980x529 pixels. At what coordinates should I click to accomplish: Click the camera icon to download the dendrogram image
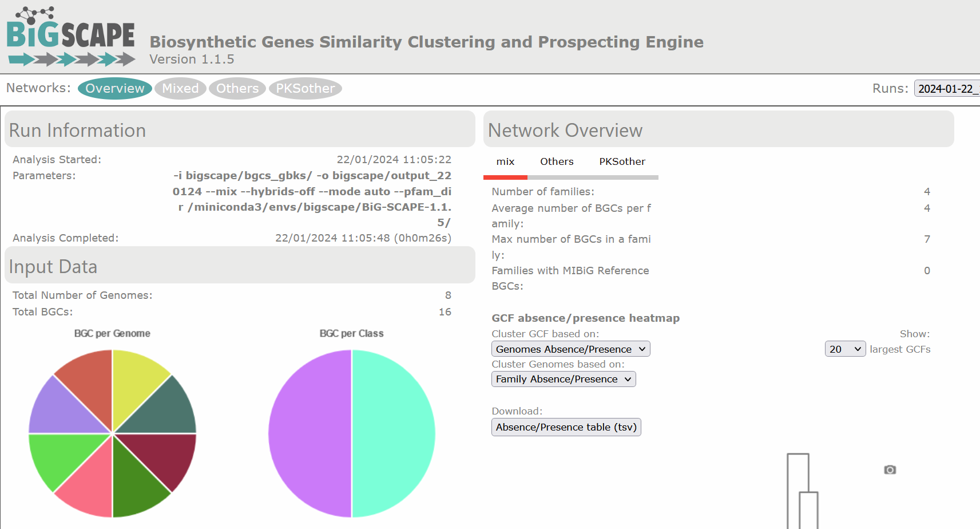click(x=890, y=469)
